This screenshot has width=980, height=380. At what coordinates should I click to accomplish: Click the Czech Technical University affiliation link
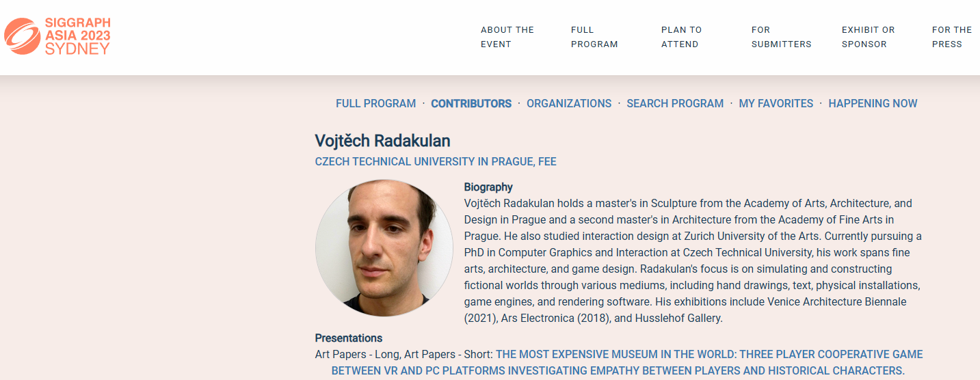tap(435, 162)
